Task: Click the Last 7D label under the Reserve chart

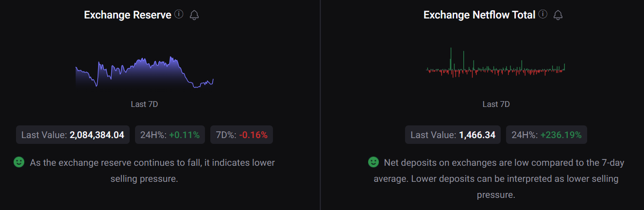Action: coord(144,104)
